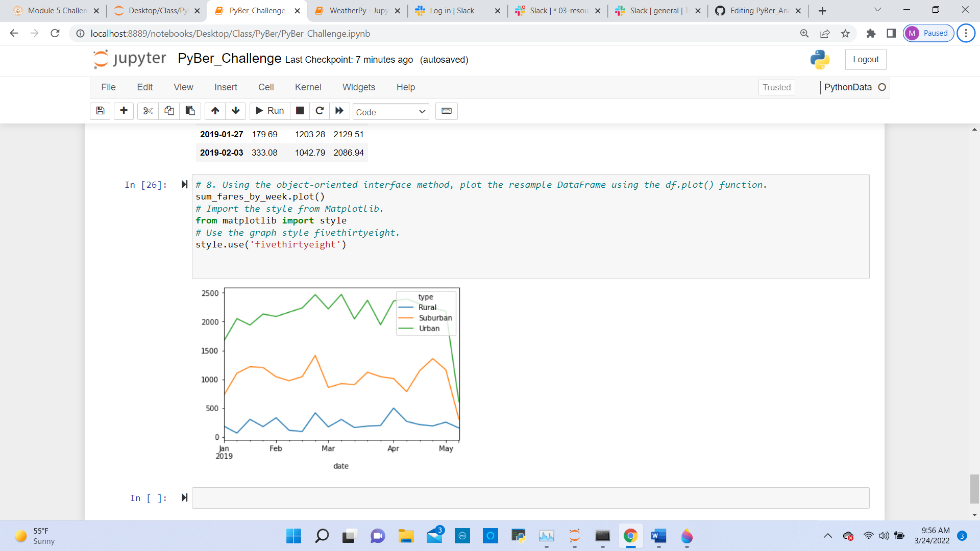
Task: Click the notebook vertical scrollbar thumb
Action: (x=974, y=488)
